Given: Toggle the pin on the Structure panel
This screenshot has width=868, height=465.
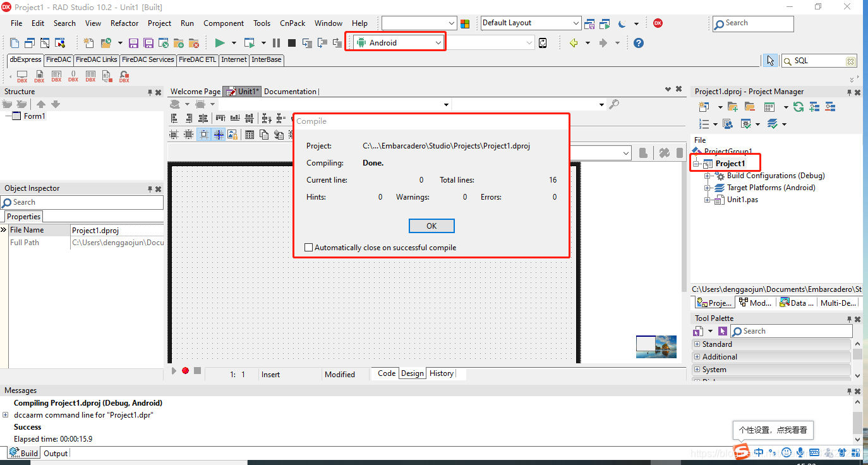Looking at the screenshot, I should (150, 92).
